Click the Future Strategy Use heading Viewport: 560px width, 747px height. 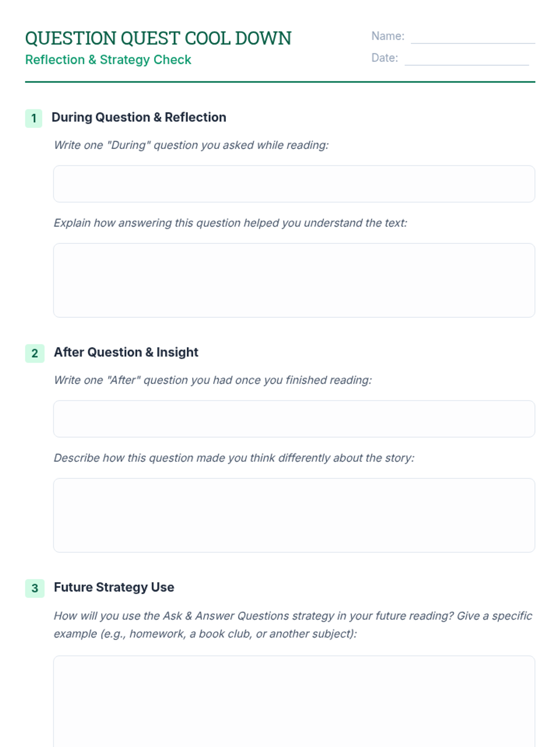click(x=114, y=587)
